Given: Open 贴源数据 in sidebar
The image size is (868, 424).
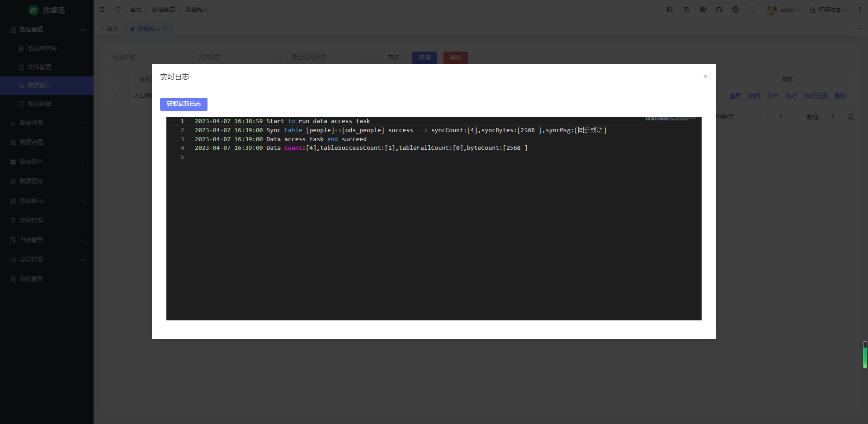Looking at the screenshot, I should 47,104.
